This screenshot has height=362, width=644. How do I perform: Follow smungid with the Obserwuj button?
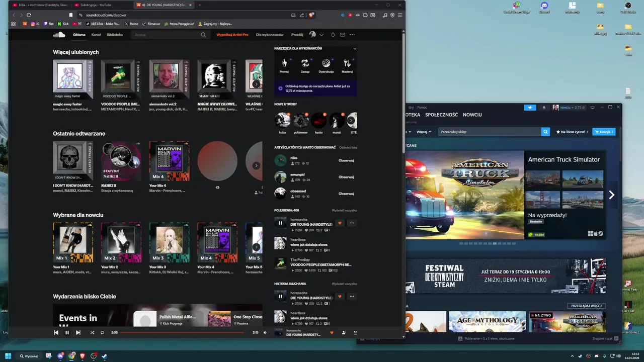coord(346,177)
